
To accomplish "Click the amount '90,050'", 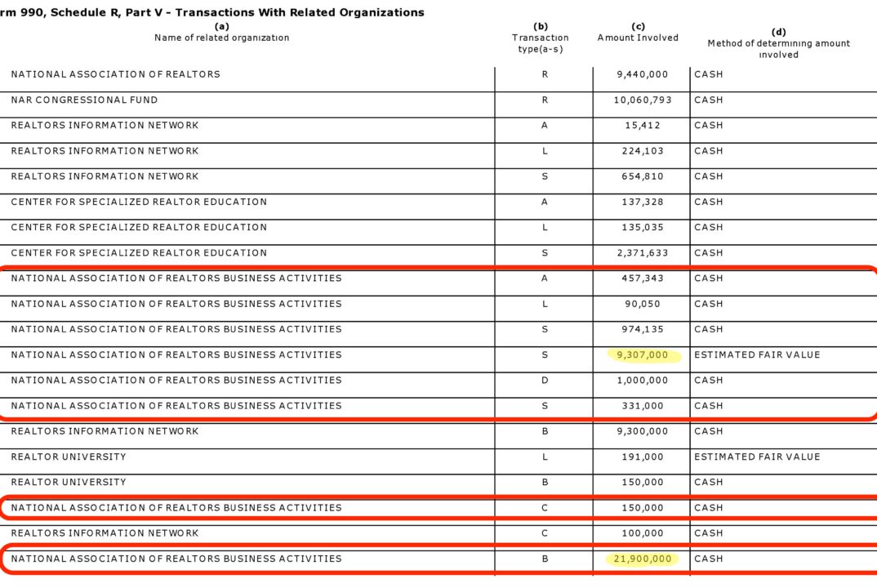I will [642, 304].
